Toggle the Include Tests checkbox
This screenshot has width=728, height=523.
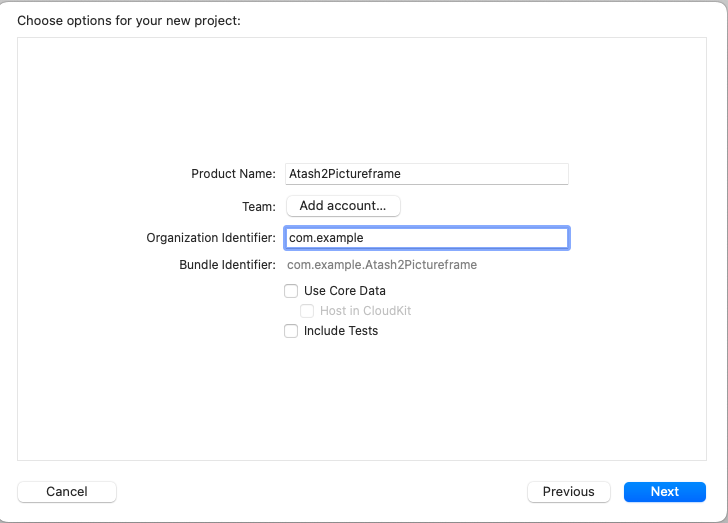coord(291,331)
